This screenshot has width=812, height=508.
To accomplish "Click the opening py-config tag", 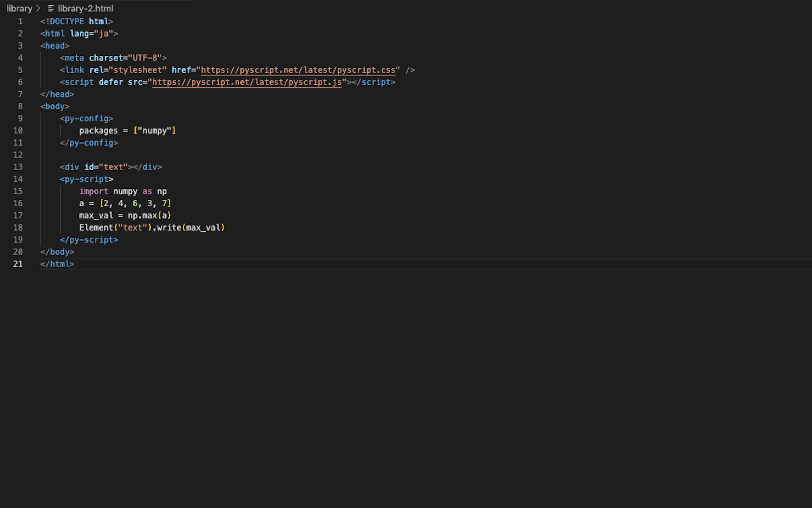I will pos(87,119).
